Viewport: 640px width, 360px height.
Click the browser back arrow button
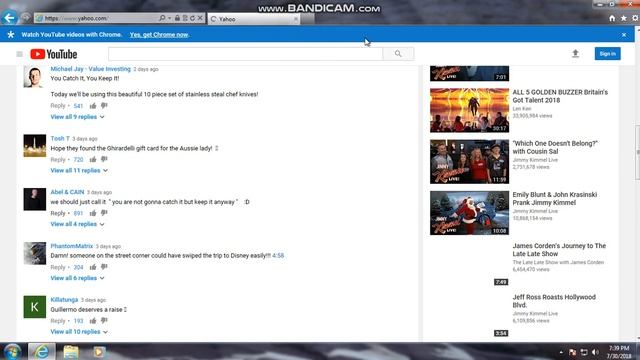tap(9, 18)
